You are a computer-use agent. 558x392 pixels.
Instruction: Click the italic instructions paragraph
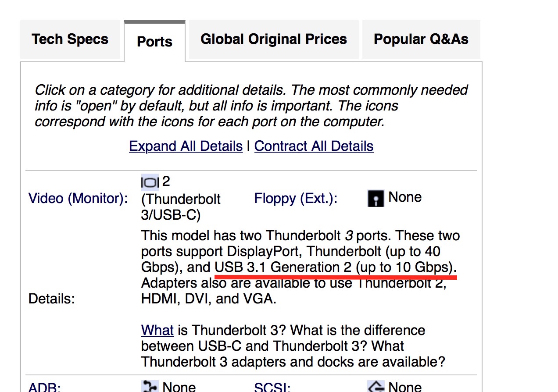click(x=251, y=106)
